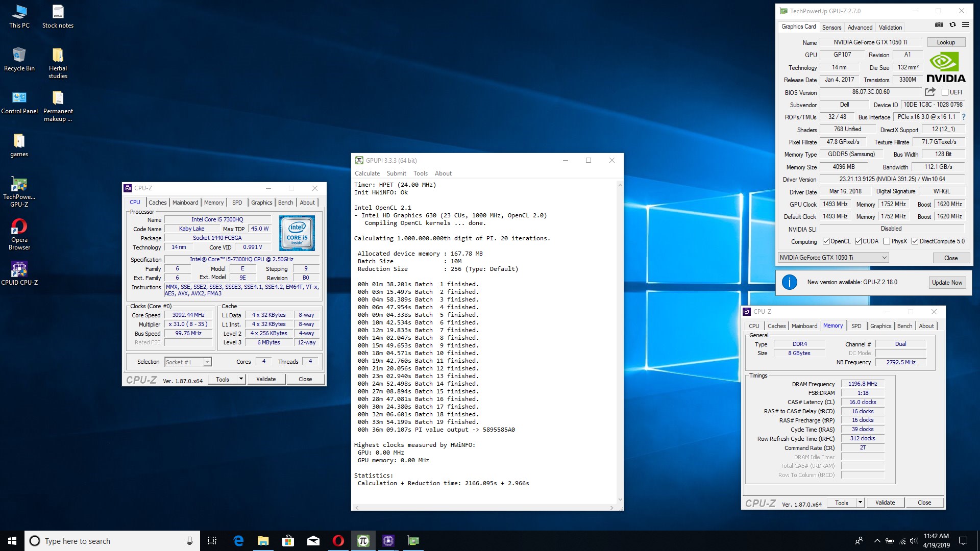Toggle DirectCompute 5.0 checkbox
Viewport: 980px width, 551px height.
click(x=915, y=241)
